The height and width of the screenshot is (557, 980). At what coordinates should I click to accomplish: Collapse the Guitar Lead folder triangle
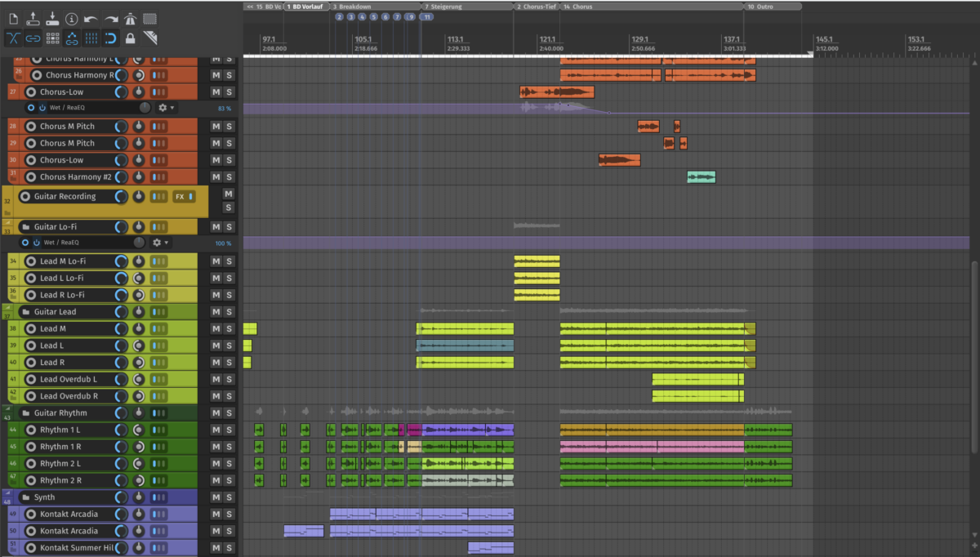coord(8,307)
